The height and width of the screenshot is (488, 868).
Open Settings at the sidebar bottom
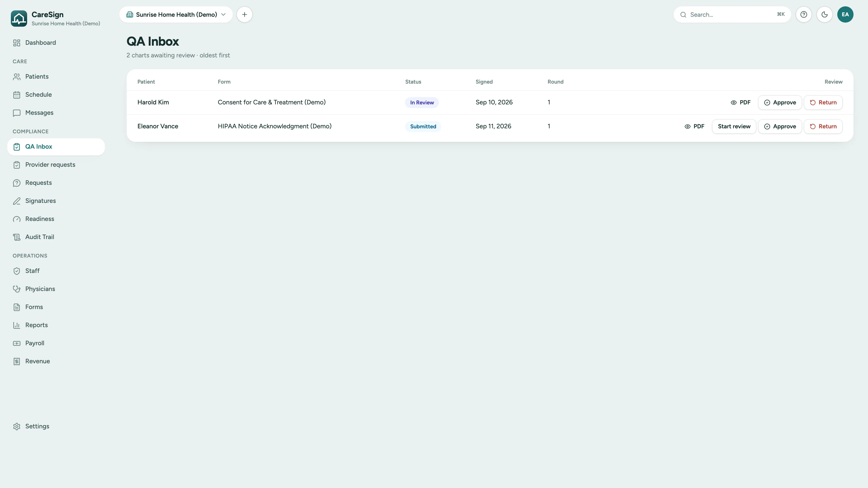pos(56,426)
